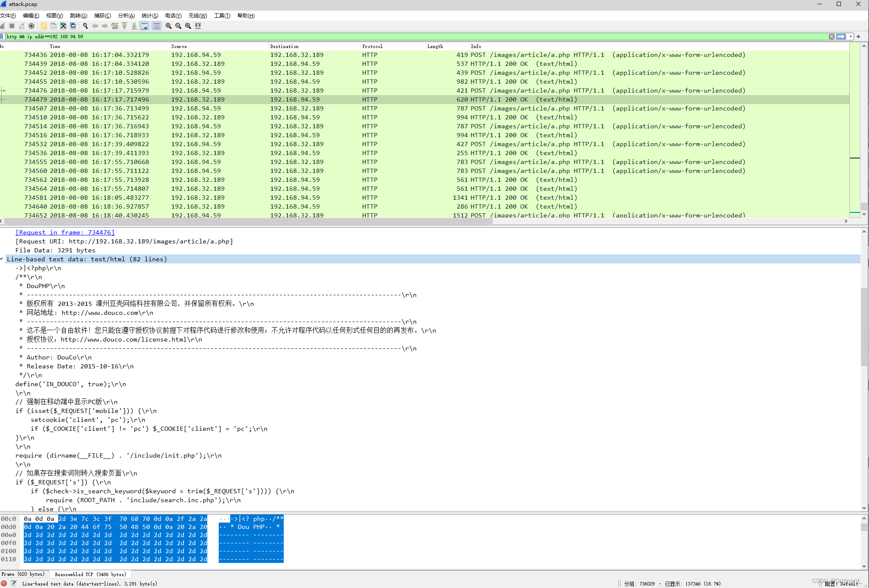Image resolution: width=869 pixels, height=588 pixels.
Task: Go forward in packet history arrow
Action: 105,26
